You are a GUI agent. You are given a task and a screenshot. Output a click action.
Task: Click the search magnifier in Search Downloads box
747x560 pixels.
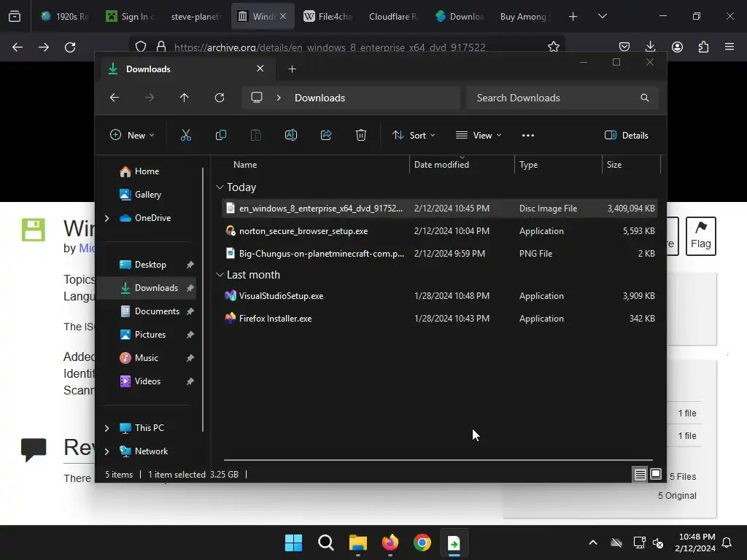(645, 98)
